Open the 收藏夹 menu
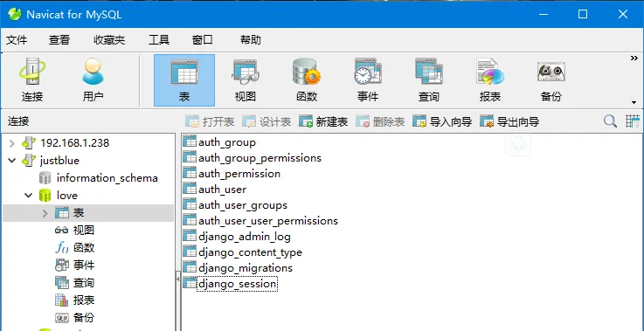 coord(109,40)
